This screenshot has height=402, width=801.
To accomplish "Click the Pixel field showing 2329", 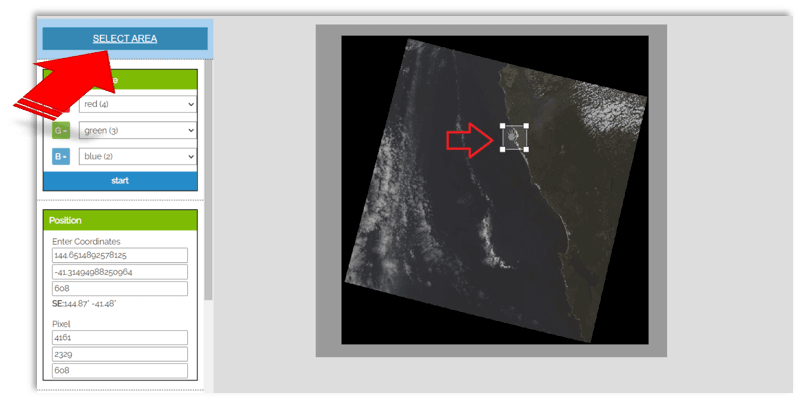I will (x=120, y=354).
